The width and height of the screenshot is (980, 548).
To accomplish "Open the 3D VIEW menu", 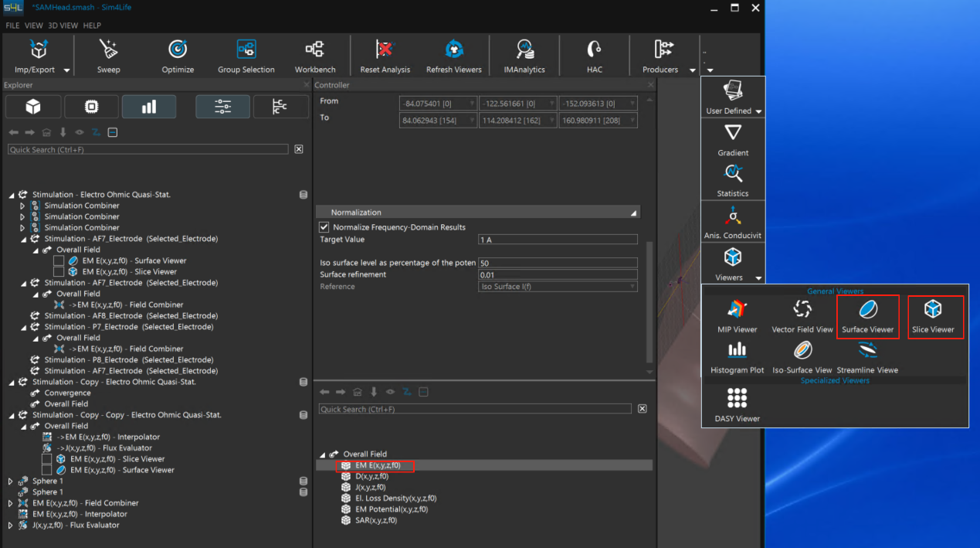I will coord(63,26).
